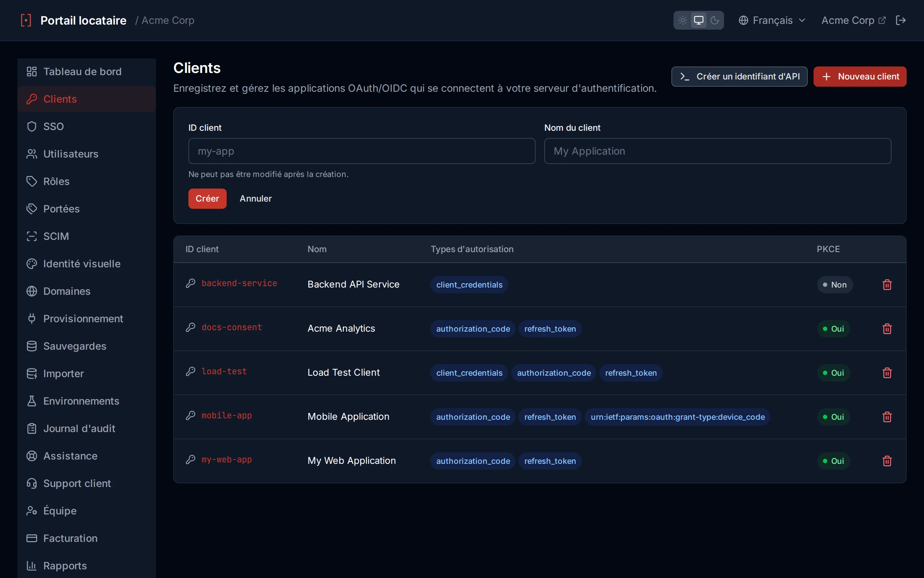Click the Non PKCE badge for backend-service
Image resolution: width=924 pixels, height=578 pixels.
click(x=834, y=285)
